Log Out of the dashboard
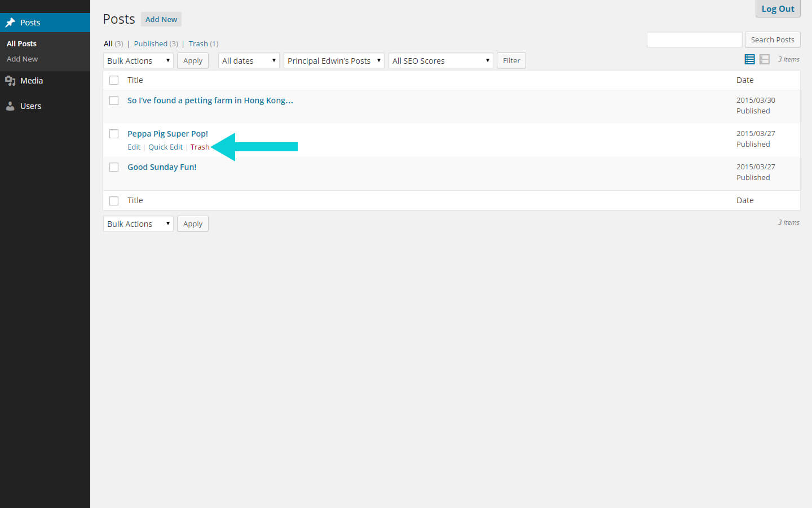 (778, 8)
